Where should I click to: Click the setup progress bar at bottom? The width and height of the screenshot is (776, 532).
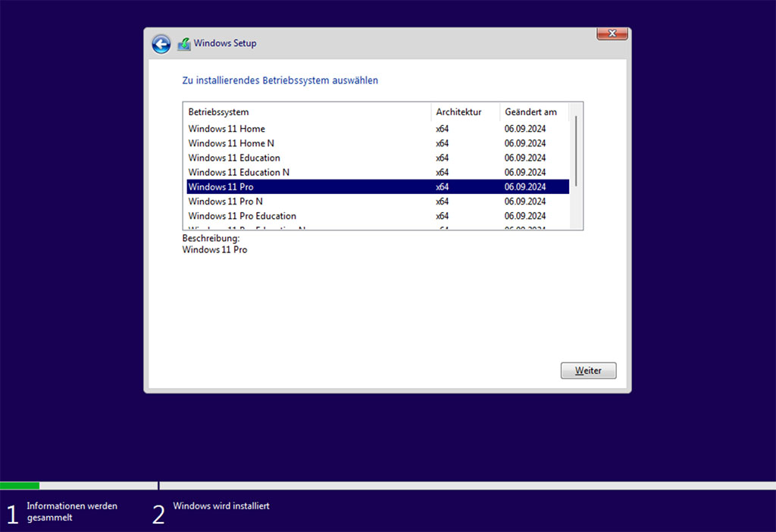pos(388,486)
